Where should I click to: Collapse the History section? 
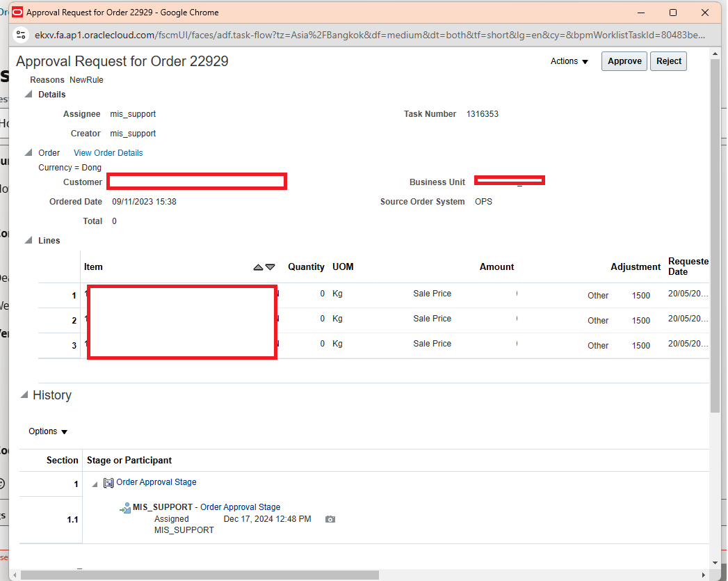pyautogui.click(x=24, y=395)
